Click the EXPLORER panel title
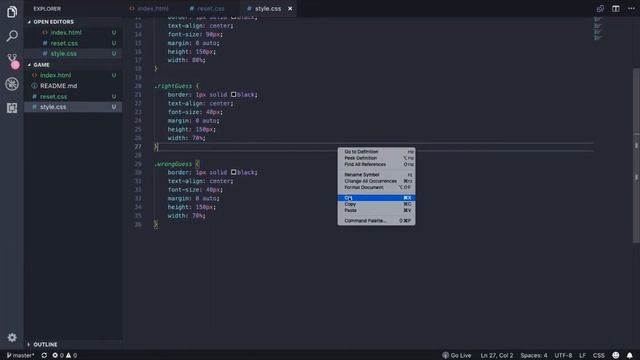Screen dimensions: 640x360 click(47, 9)
